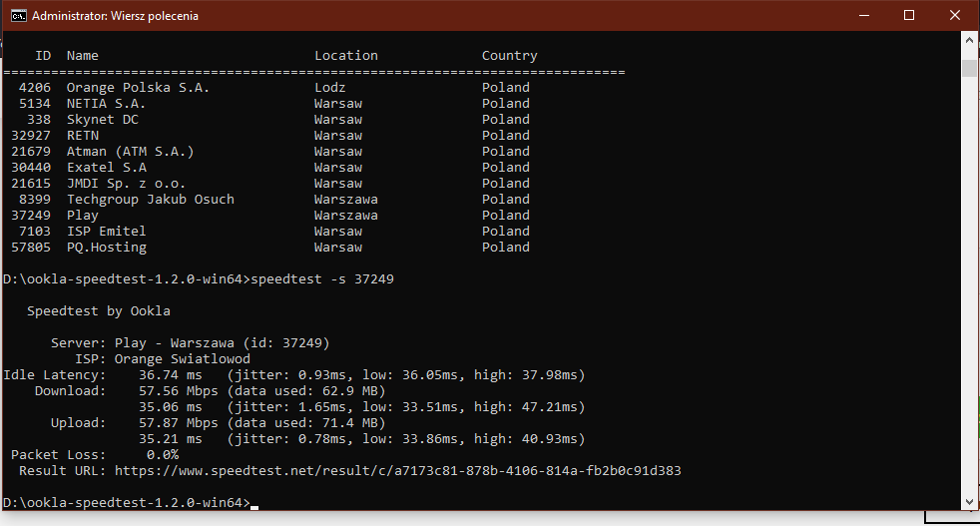This screenshot has width=980, height=526.
Task: Maximize the Wiersz polecenia window
Action: click(x=909, y=16)
